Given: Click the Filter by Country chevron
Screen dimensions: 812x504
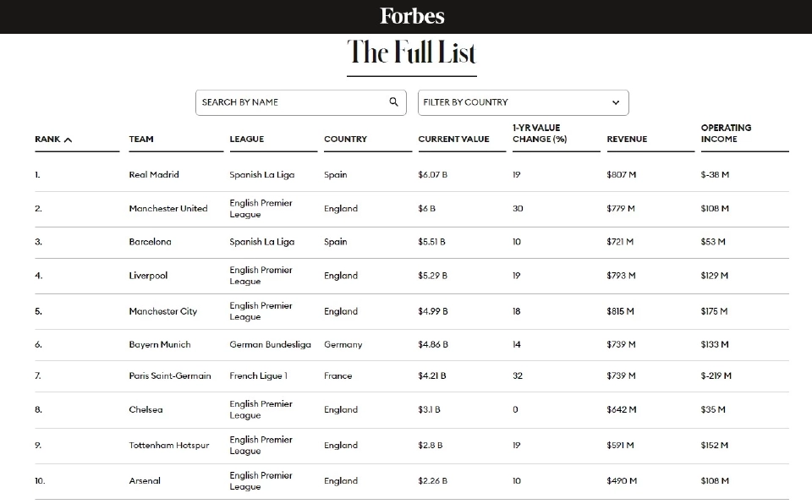Looking at the screenshot, I should coord(616,102).
